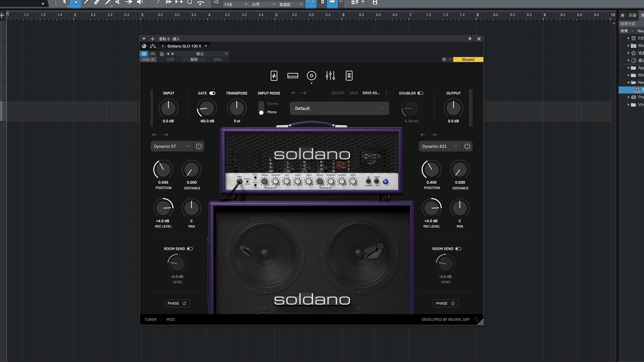Open Dynamic 421 microphone dropdown
The image size is (644, 362).
click(439, 146)
